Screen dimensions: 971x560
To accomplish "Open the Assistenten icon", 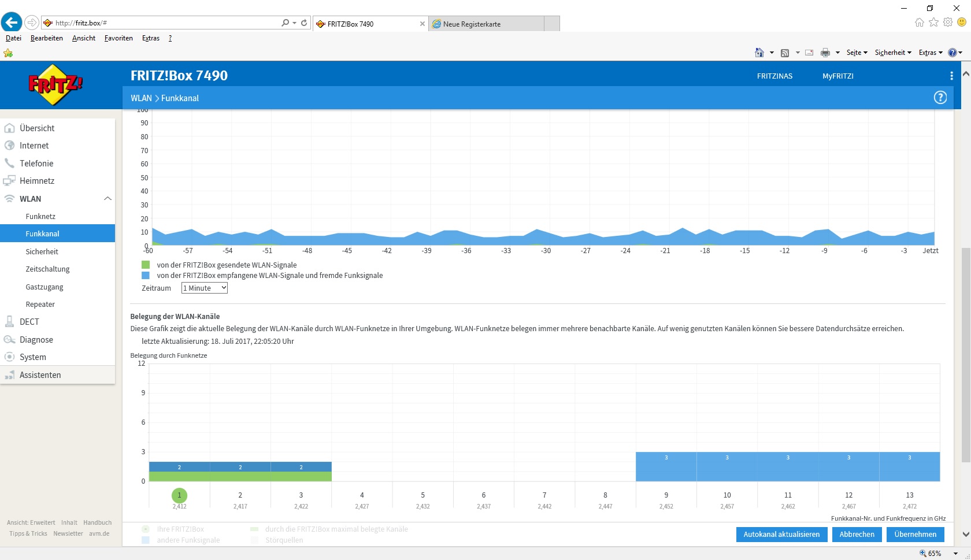I will coord(9,375).
